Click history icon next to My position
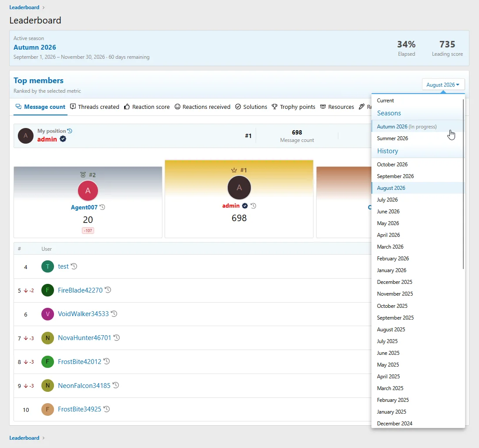479x448 pixels. [x=70, y=131]
